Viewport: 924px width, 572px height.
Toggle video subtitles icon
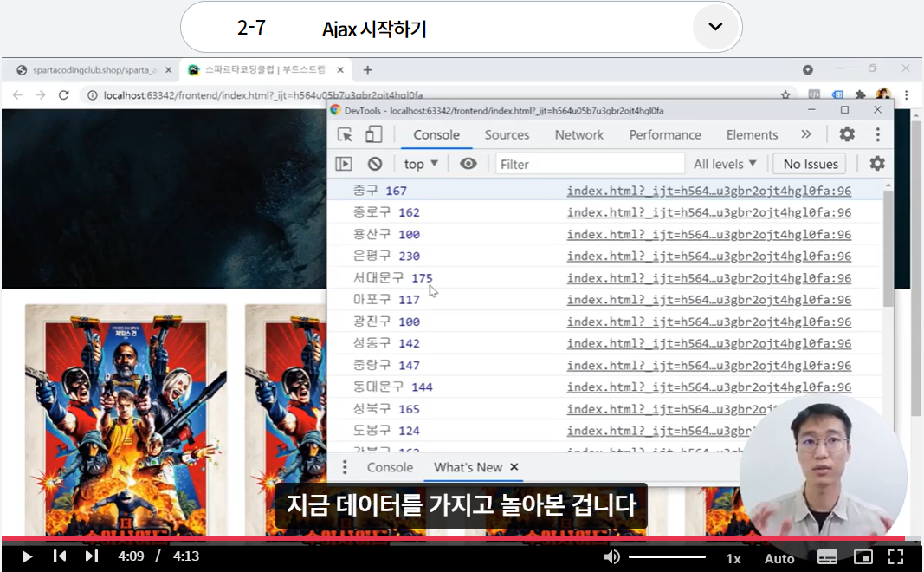coord(827,556)
